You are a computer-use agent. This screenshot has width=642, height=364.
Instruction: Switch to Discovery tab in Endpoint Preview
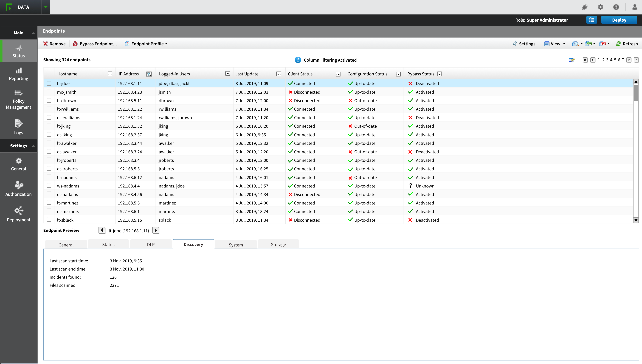click(193, 244)
